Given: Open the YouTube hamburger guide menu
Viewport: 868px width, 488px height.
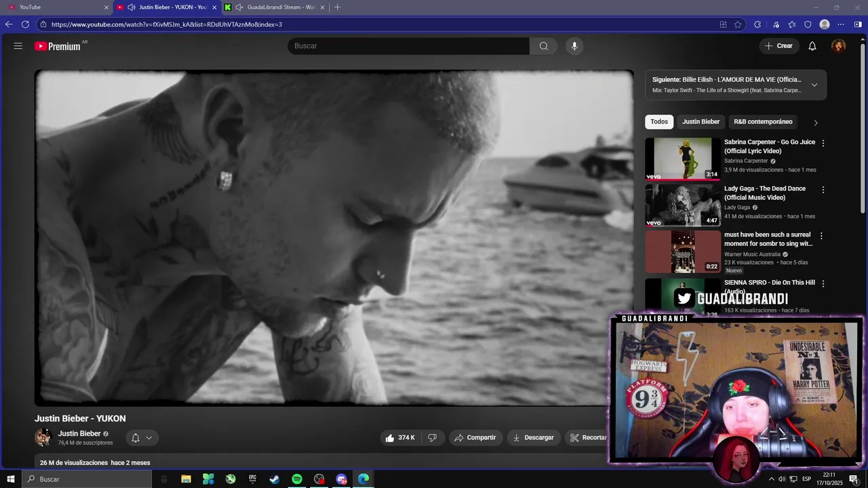Looking at the screenshot, I should (18, 46).
